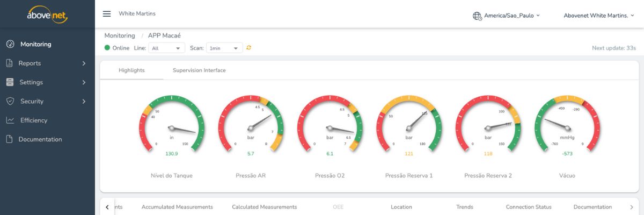Expand the Settings submenu chevron

(x=84, y=82)
